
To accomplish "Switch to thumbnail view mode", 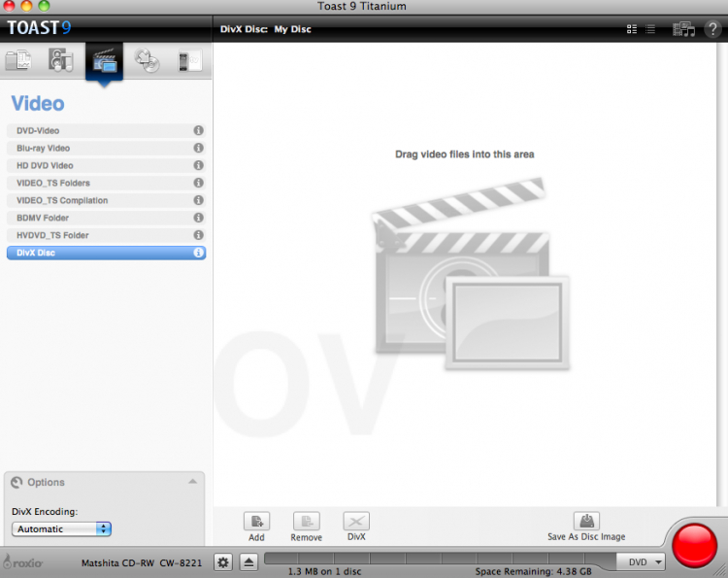I will click(x=632, y=29).
